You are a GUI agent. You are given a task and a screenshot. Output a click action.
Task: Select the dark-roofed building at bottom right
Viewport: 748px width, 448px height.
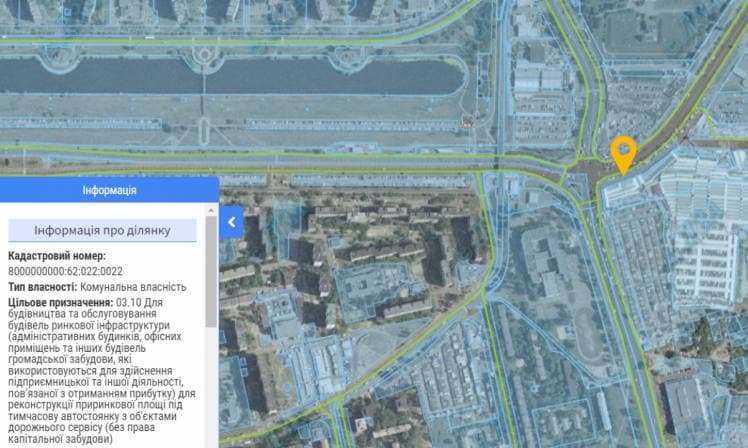point(689,404)
